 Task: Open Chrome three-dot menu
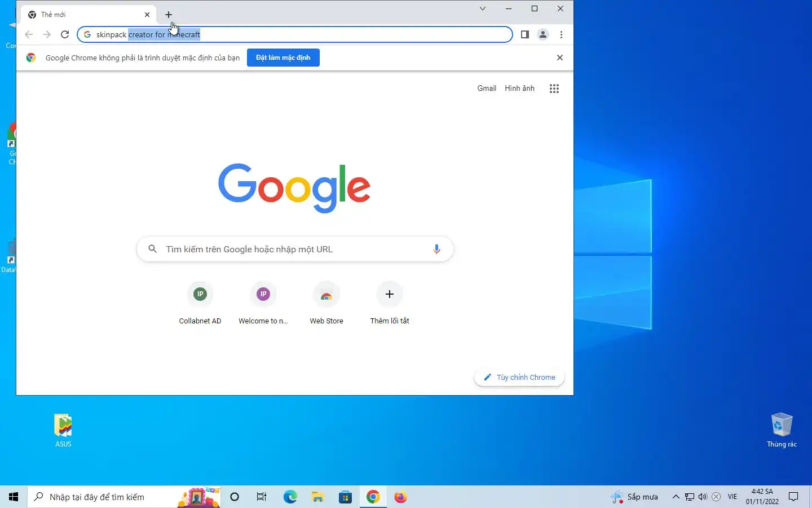tap(561, 34)
